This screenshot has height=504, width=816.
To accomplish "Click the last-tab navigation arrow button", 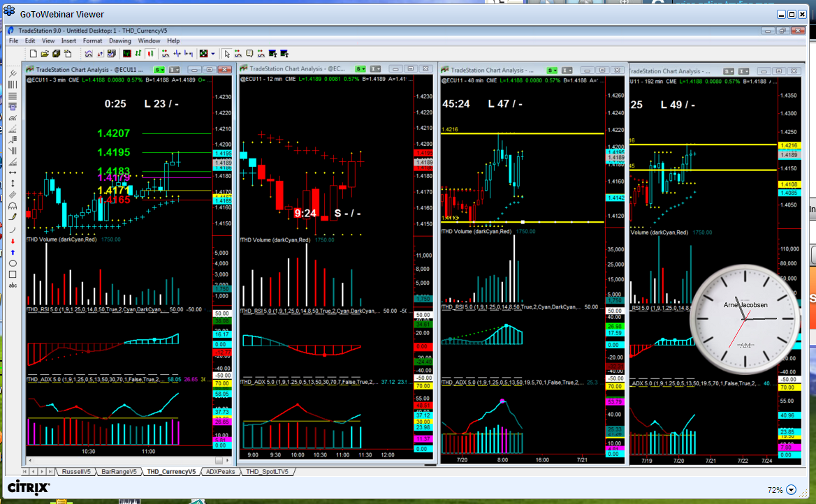I will tap(50, 472).
